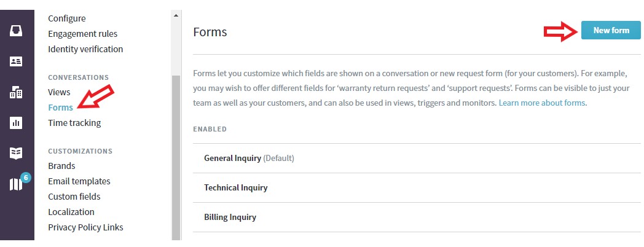Screen dimensions: 644x247
Task: Open Email templates settings
Action: 79,181
